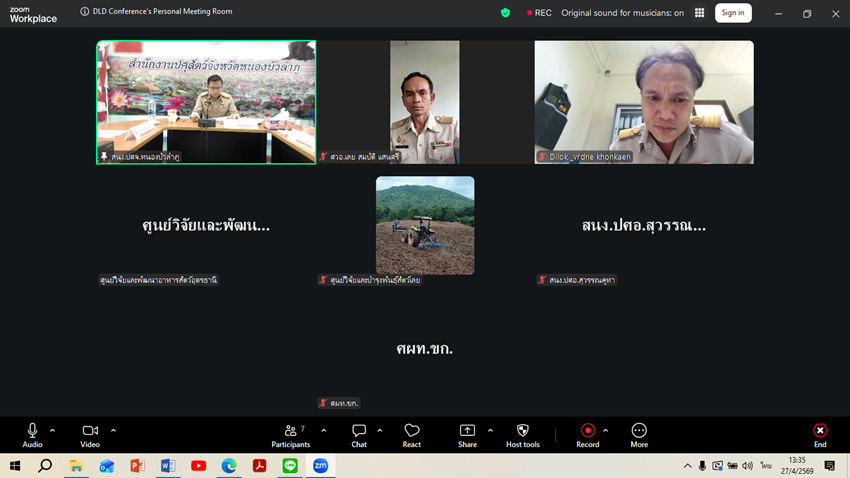Open YouTube from the Windows taskbar
850x478 pixels.
pos(198,466)
